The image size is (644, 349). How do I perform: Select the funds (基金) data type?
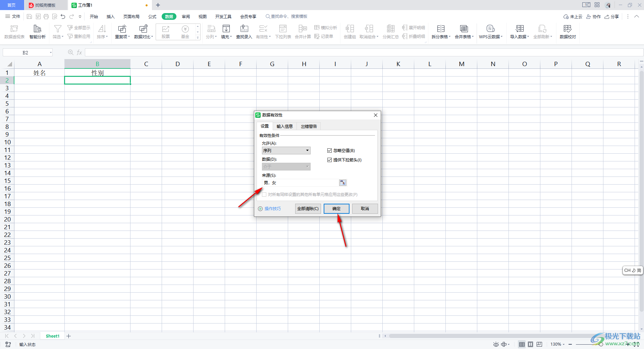[185, 32]
